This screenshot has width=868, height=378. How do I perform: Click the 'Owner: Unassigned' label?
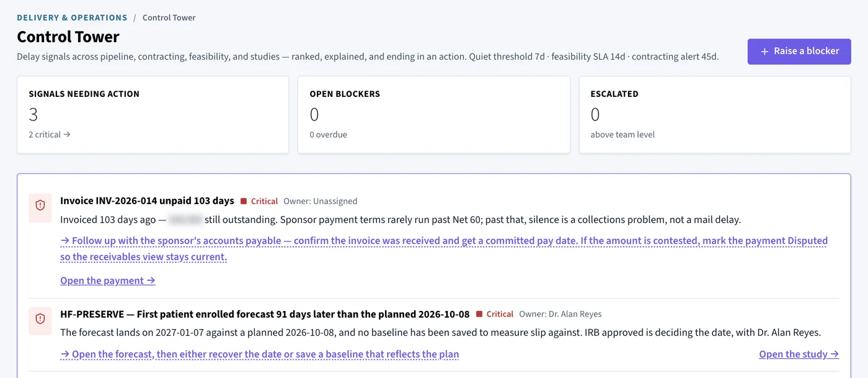[x=321, y=201]
